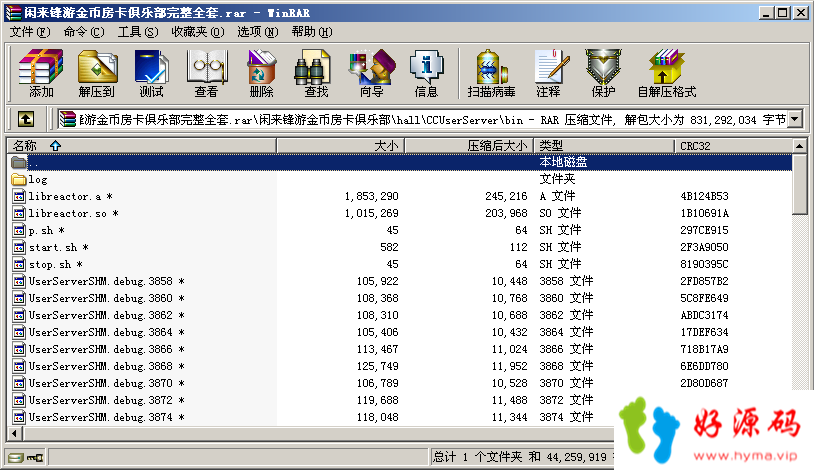Click the 解压到 (Extract to) toolbar icon
This screenshot has height=470, width=814.
coord(97,73)
